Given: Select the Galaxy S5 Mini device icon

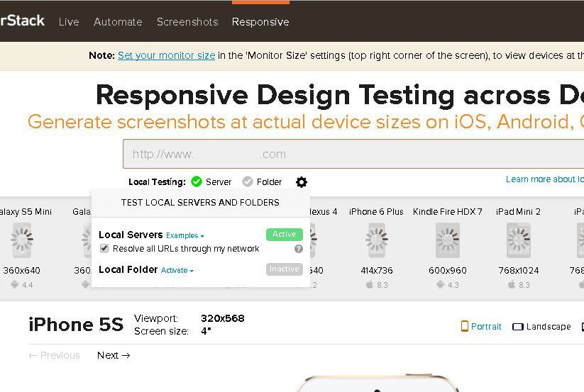Looking at the screenshot, I should click(x=22, y=240).
